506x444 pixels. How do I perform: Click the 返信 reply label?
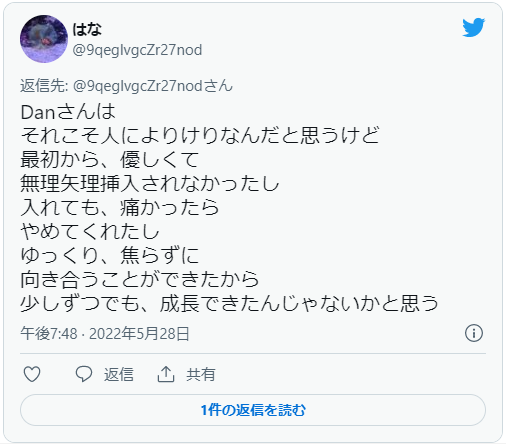(x=119, y=374)
